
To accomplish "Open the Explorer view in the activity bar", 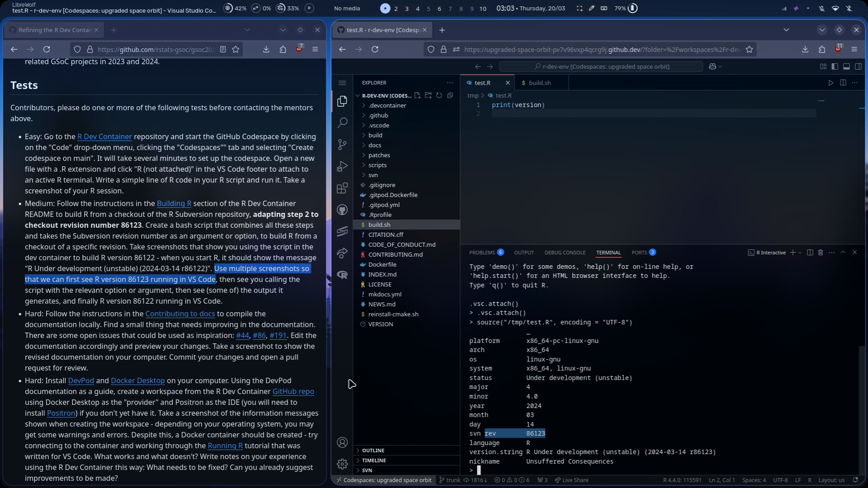I will click(342, 101).
